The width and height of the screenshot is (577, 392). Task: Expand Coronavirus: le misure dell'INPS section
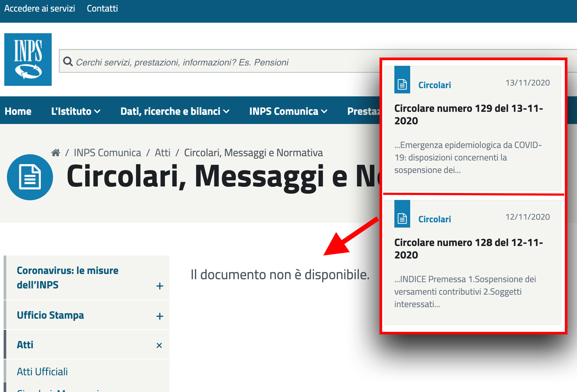(160, 286)
